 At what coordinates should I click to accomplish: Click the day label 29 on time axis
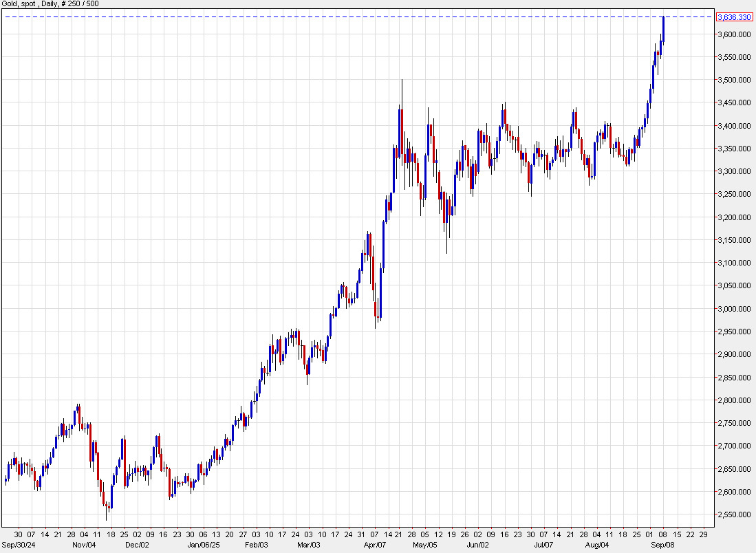pyautogui.click(x=704, y=534)
